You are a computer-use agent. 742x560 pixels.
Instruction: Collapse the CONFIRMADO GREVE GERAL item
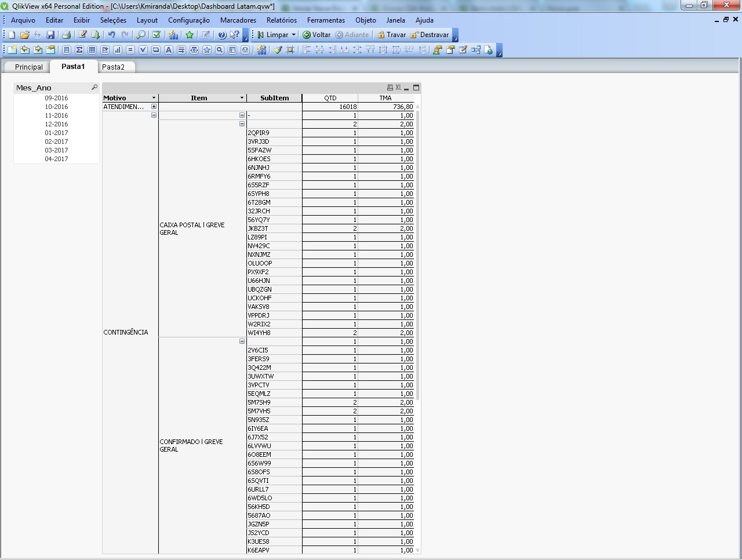[242, 341]
